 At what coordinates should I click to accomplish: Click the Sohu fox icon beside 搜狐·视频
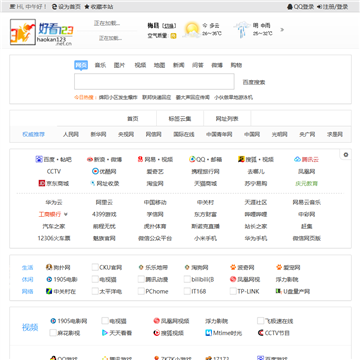point(241,159)
